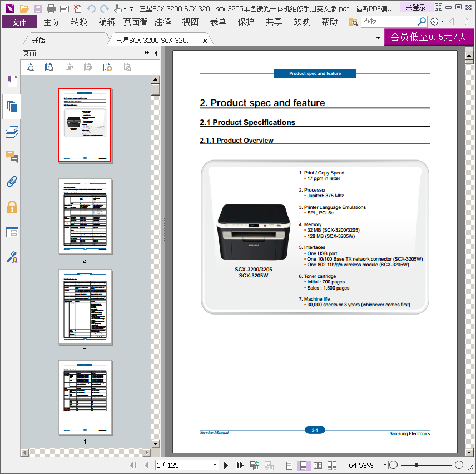Expand the search settings gear dropdown arrow
The height and width of the screenshot is (474, 476).
click(x=442, y=22)
